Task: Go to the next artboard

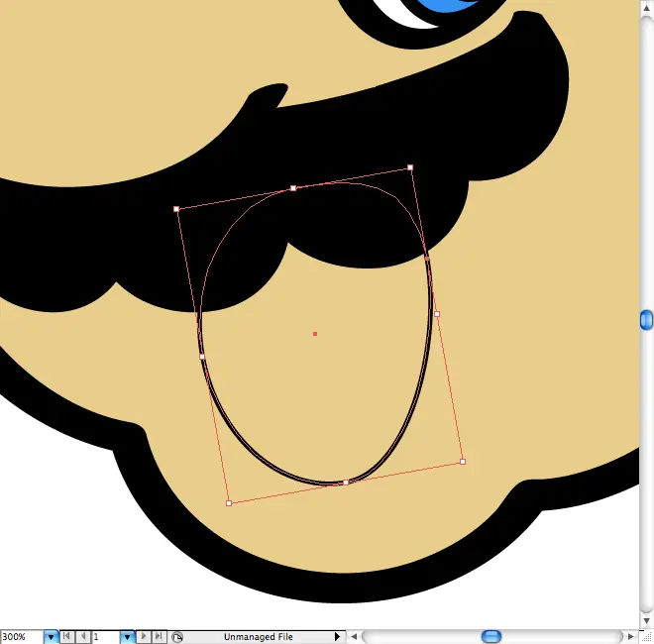Action: pyautogui.click(x=143, y=636)
